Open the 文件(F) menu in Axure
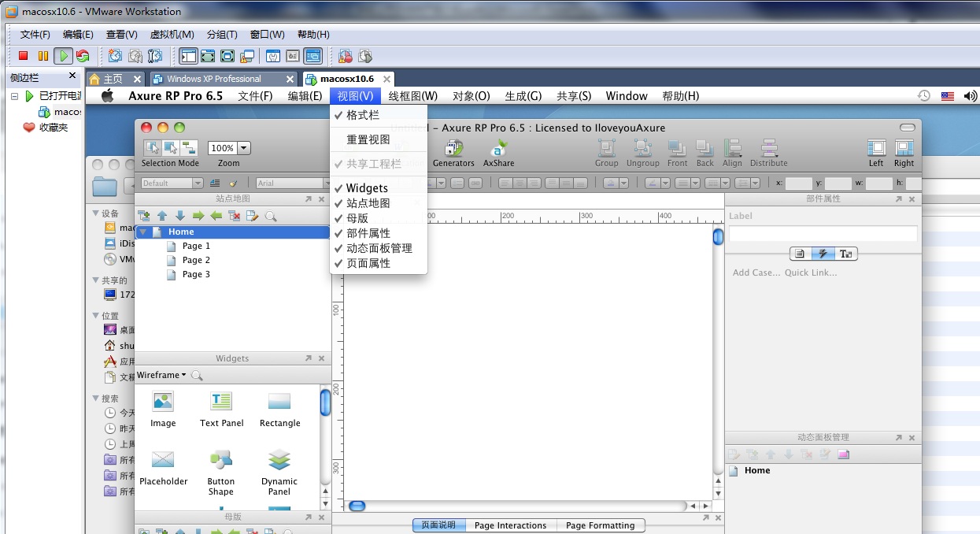Screen dimensions: 980x534 [x=255, y=96]
